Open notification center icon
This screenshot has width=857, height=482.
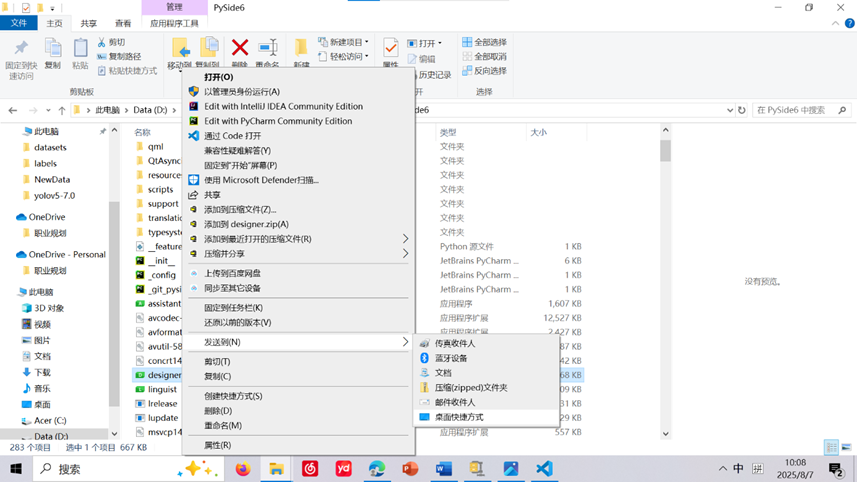(835, 469)
